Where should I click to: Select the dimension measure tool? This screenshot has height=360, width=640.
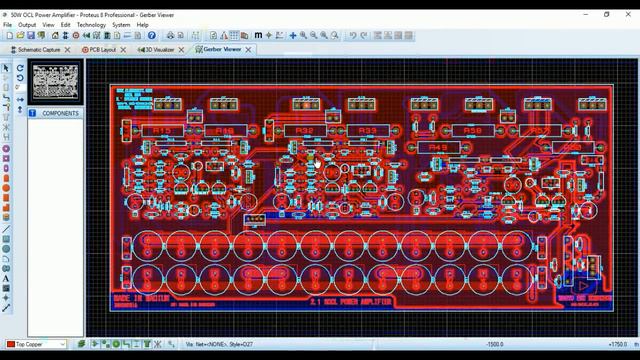coord(6,309)
